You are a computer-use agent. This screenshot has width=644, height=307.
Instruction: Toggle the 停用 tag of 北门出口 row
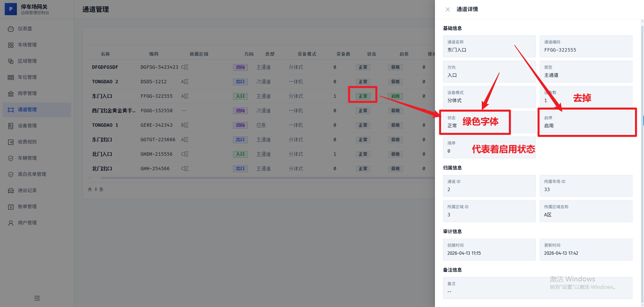pyautogui.click(x=395, y=169)
